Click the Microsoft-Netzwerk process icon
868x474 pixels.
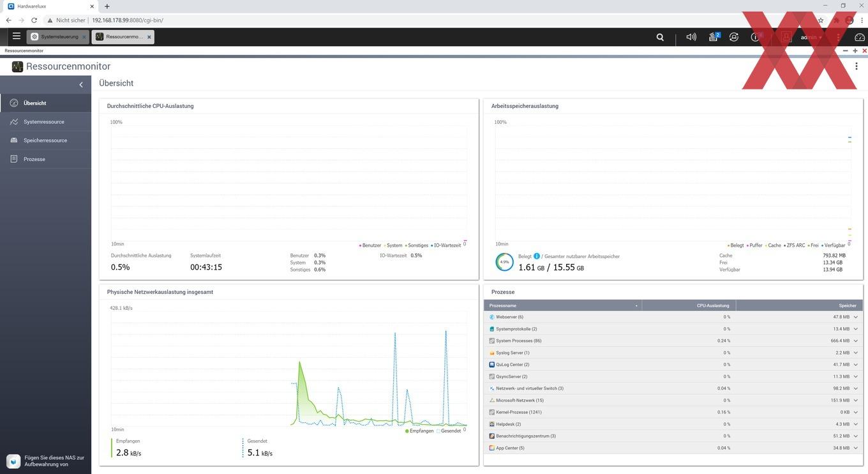coord(491,401)
